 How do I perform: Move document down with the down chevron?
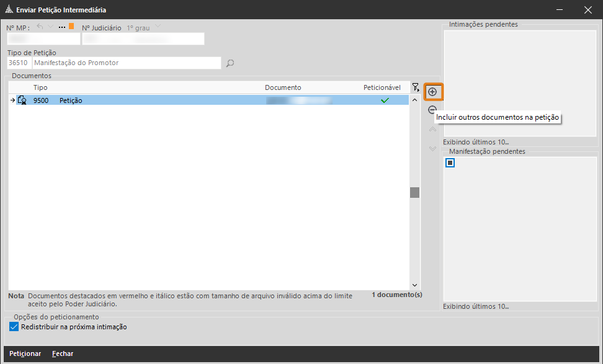[x=433, y=149]
